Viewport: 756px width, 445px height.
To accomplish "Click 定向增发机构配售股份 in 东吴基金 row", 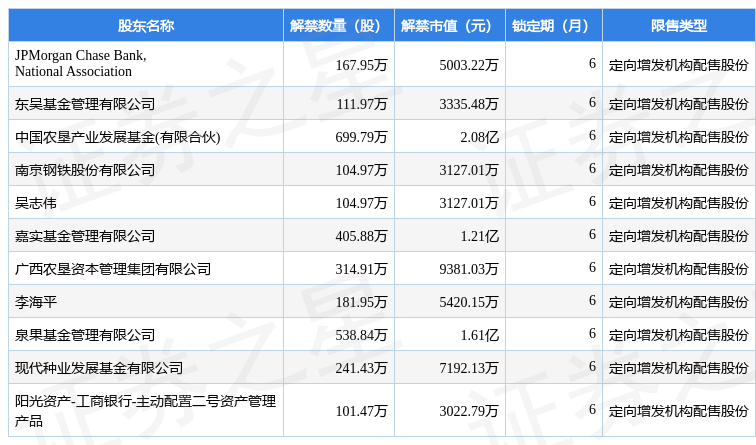I will 679,104.
